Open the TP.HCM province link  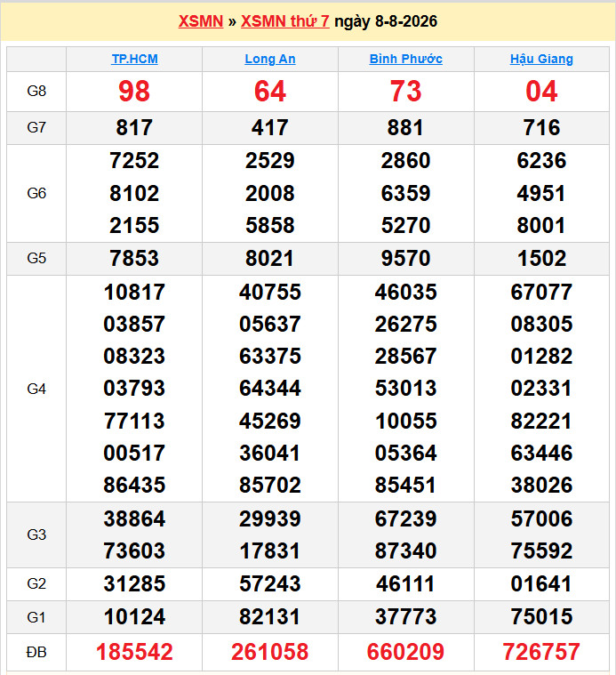click(134, 59)
